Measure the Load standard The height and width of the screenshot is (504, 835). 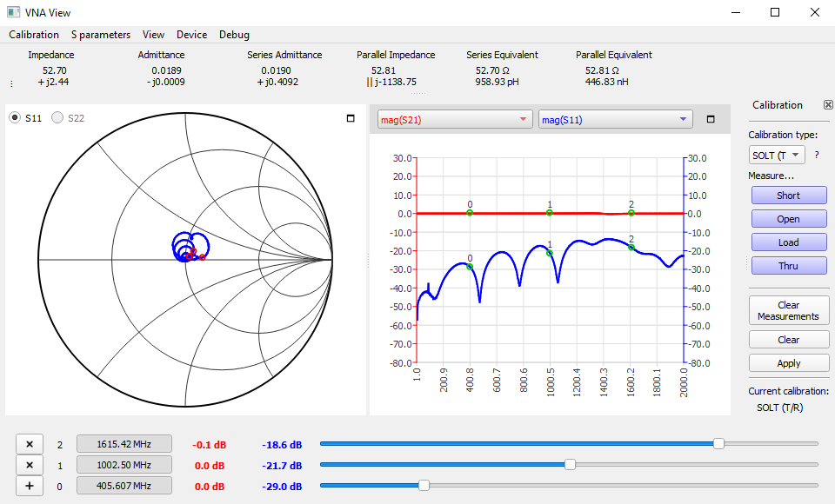point(789,242)
